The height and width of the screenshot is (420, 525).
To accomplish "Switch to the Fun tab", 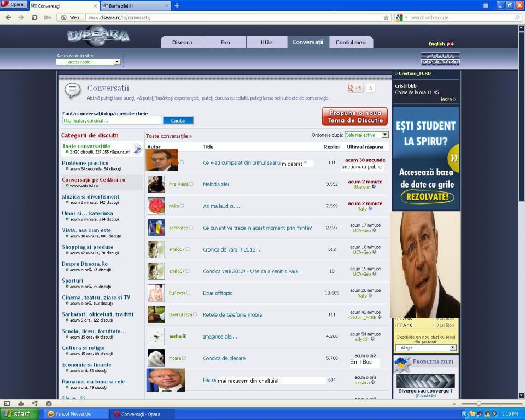I will (x=225, y=42).
